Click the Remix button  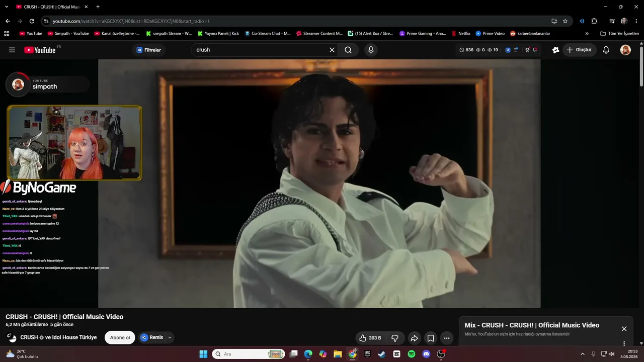point(152,337)
